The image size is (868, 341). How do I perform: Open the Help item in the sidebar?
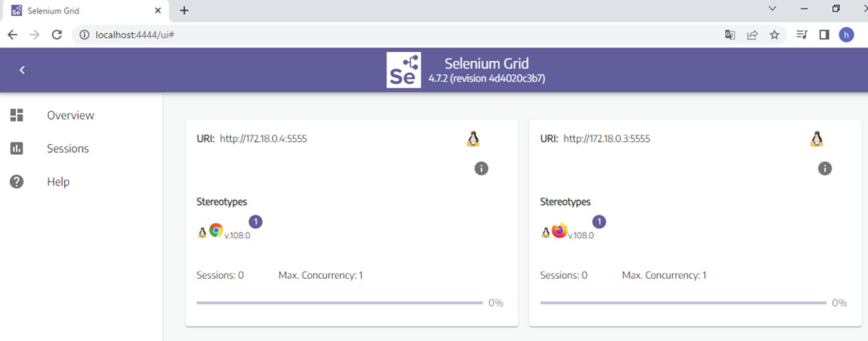click(57, 182)
